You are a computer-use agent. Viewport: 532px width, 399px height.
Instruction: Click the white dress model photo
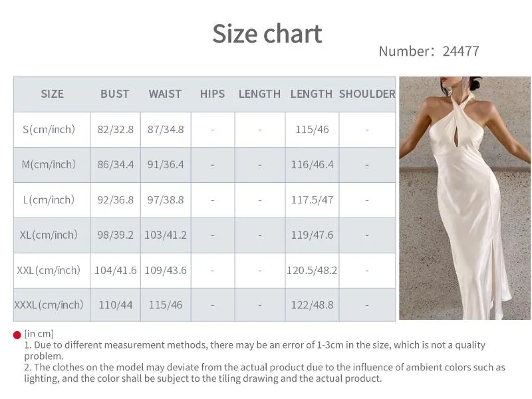[465, 198]
